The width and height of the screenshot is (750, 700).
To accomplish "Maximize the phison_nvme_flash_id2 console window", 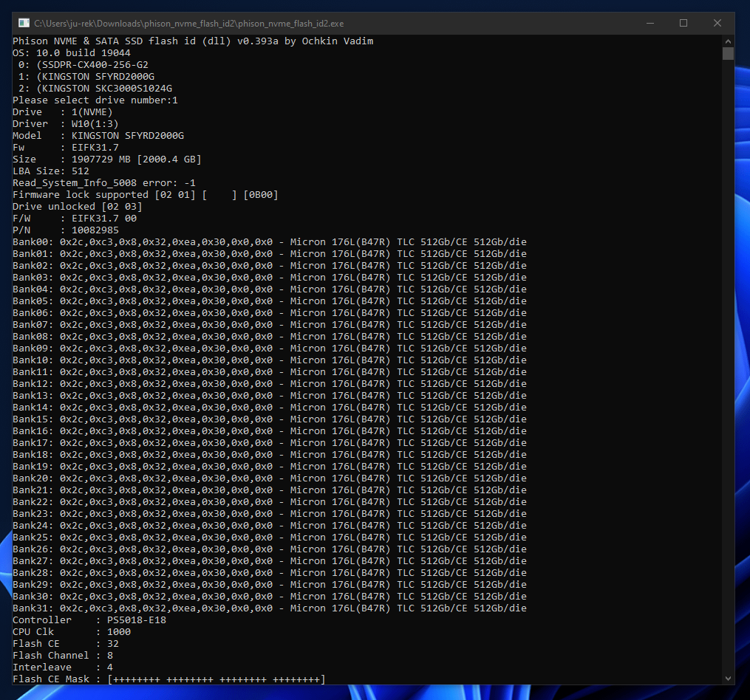I will (683, 23).
